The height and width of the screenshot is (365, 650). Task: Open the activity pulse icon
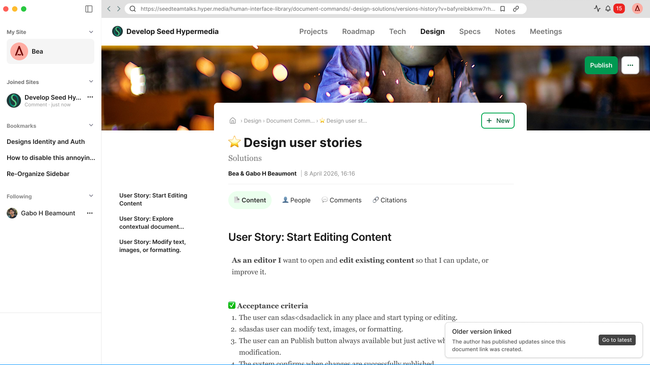click(x=597, y=9)
